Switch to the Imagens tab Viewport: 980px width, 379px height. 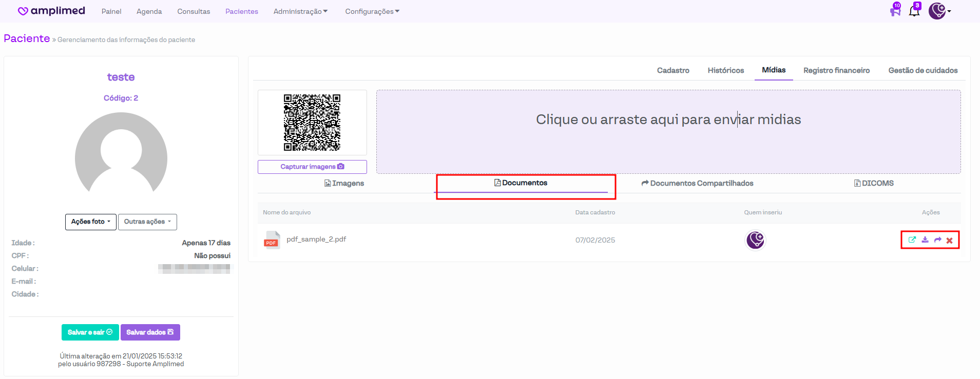pos(344,183)
